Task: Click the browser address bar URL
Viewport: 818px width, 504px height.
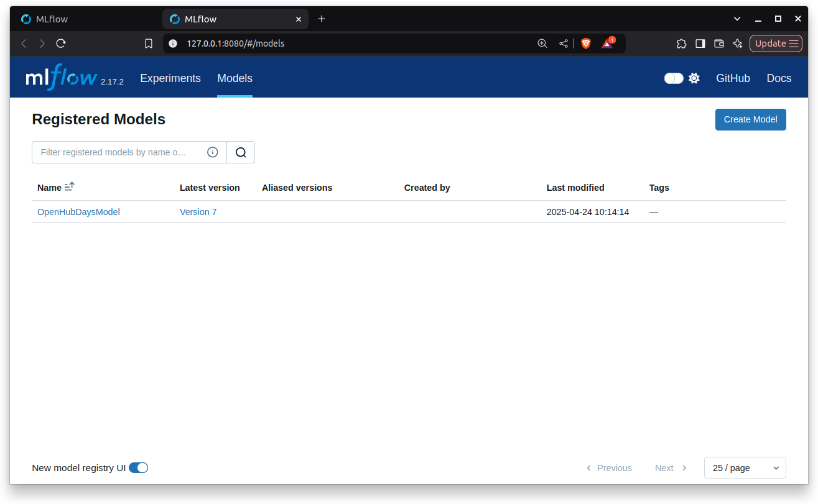Action: pos(236,44)
